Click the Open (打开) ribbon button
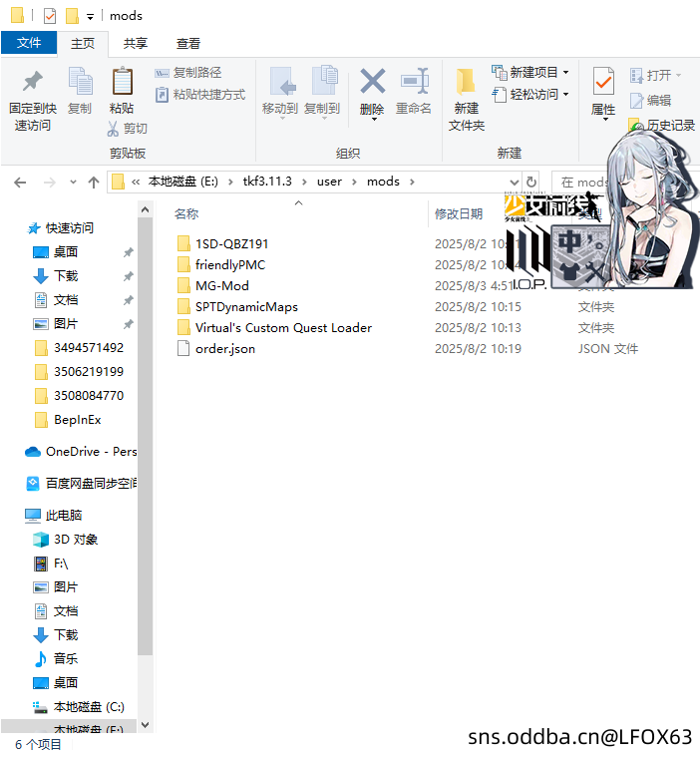Screen dimensions: 700x757 pos(655,76)
